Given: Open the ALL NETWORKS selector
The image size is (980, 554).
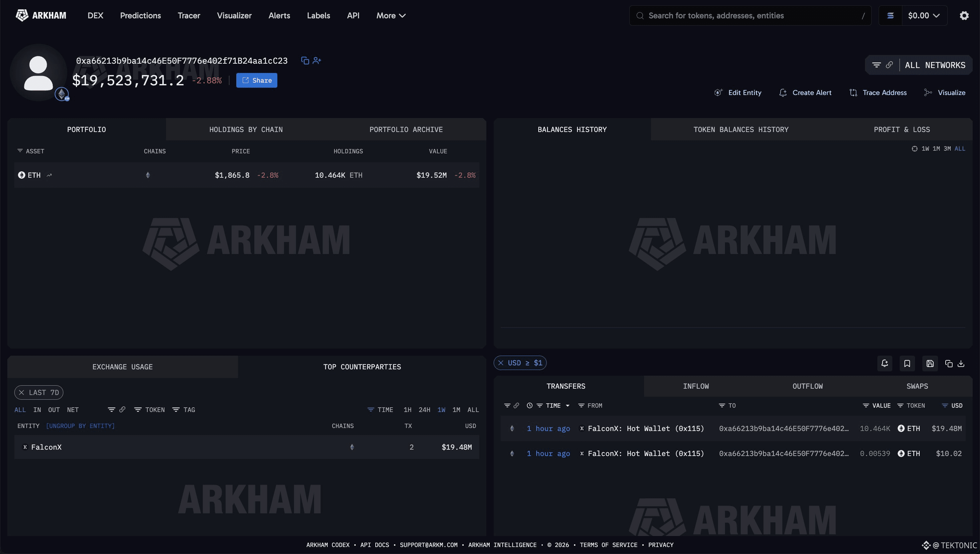Looking at the screenshot, I should tap(935, 65).
